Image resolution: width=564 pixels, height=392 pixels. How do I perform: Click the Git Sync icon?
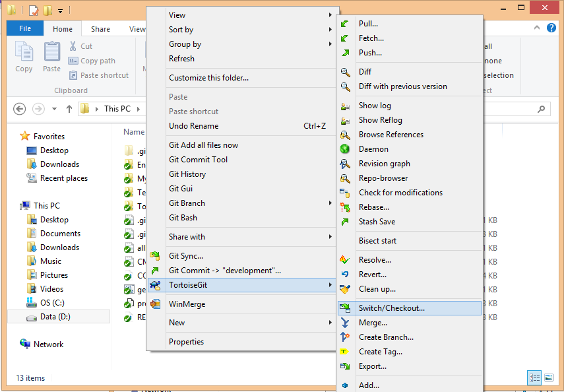(x=155, y=256)
